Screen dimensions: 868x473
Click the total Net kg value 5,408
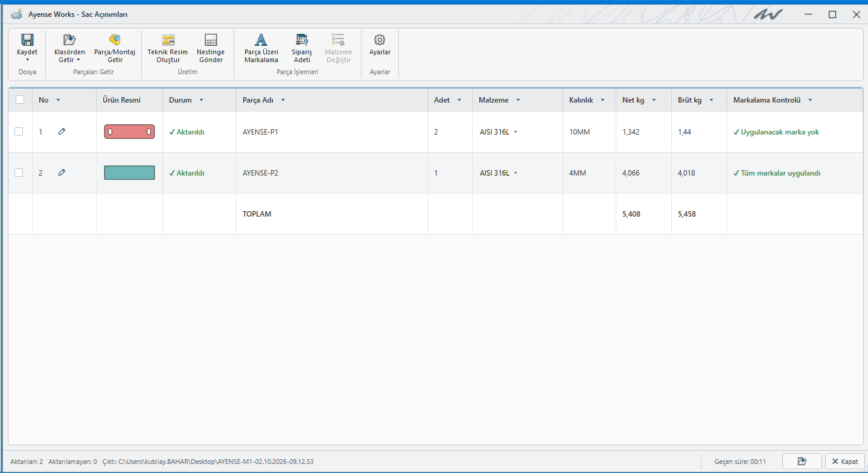coord(631,214)
